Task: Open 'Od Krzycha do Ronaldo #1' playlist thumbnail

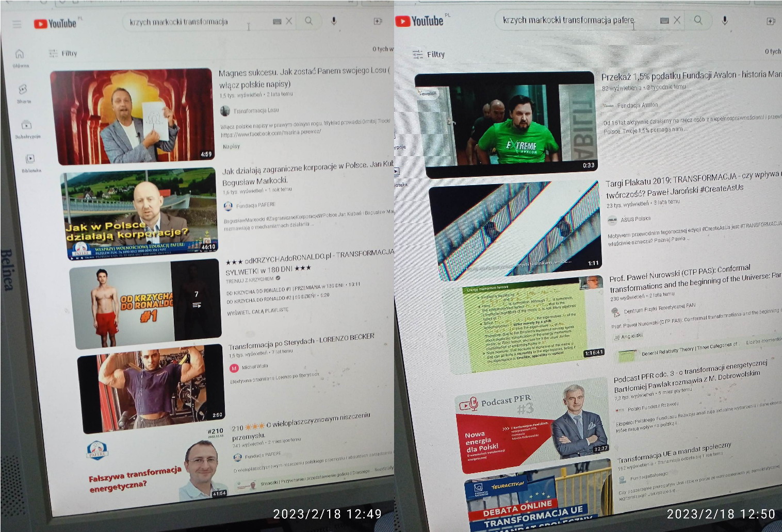Action: point(145,304)
